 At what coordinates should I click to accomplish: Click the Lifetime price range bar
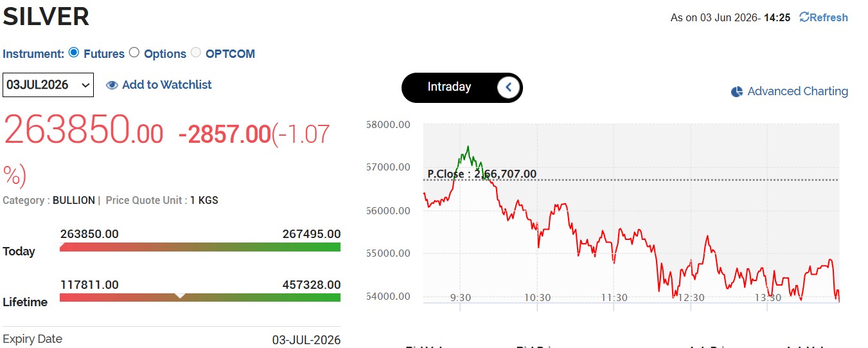coord(200,297)
